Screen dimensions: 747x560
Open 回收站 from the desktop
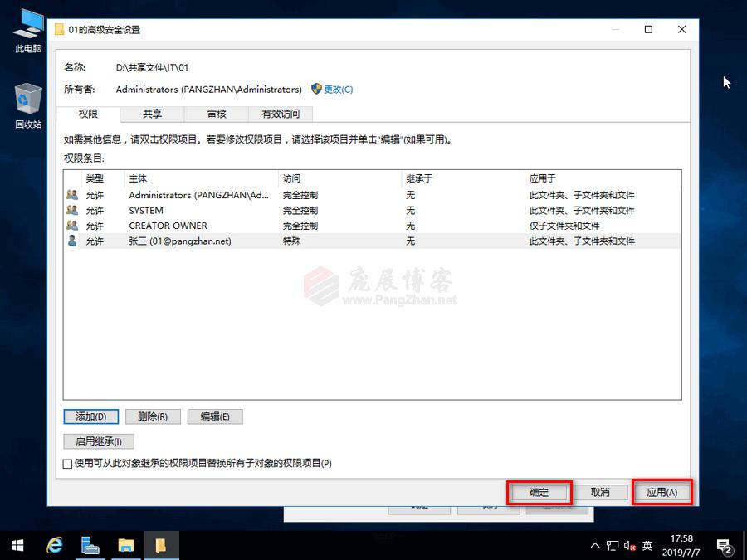point(27,104)
